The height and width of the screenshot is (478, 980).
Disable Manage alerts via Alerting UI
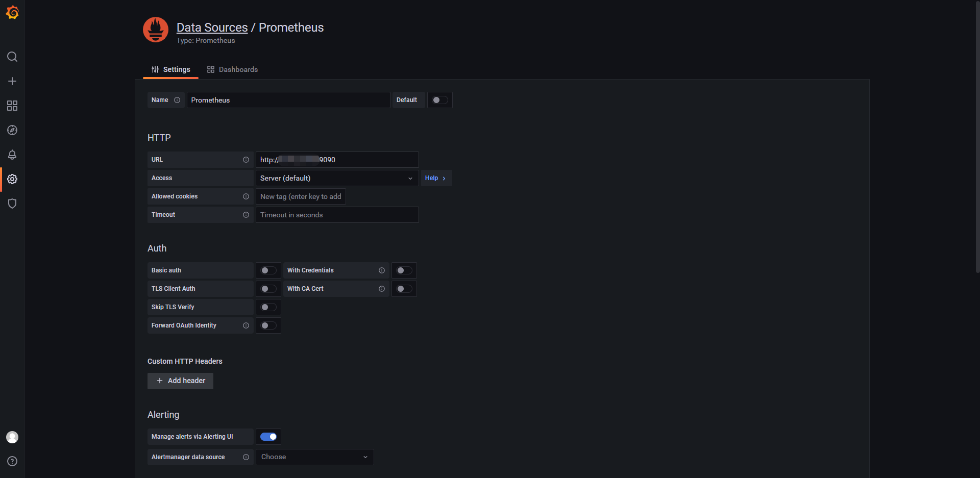pyautogui.click(x=268, y=437)
